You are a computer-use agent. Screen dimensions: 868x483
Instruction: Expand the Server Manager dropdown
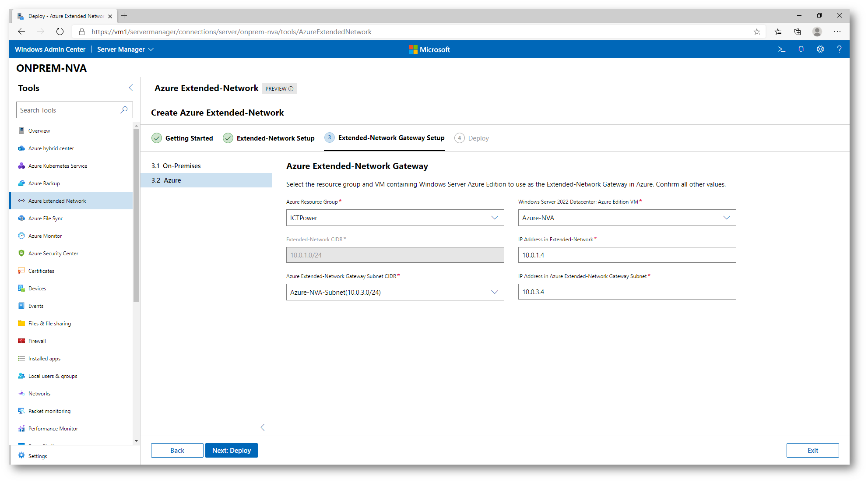(125, 49)
